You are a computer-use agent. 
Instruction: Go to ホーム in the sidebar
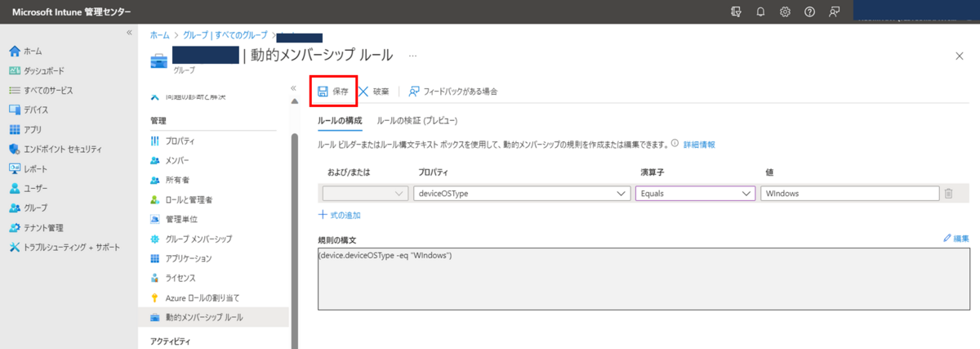(26, 51)
